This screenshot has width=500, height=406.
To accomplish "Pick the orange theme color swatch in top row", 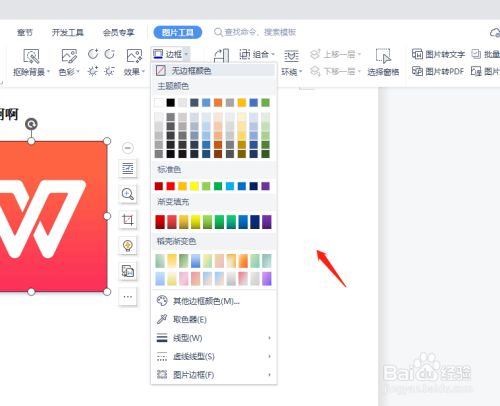I will [218, 103].
